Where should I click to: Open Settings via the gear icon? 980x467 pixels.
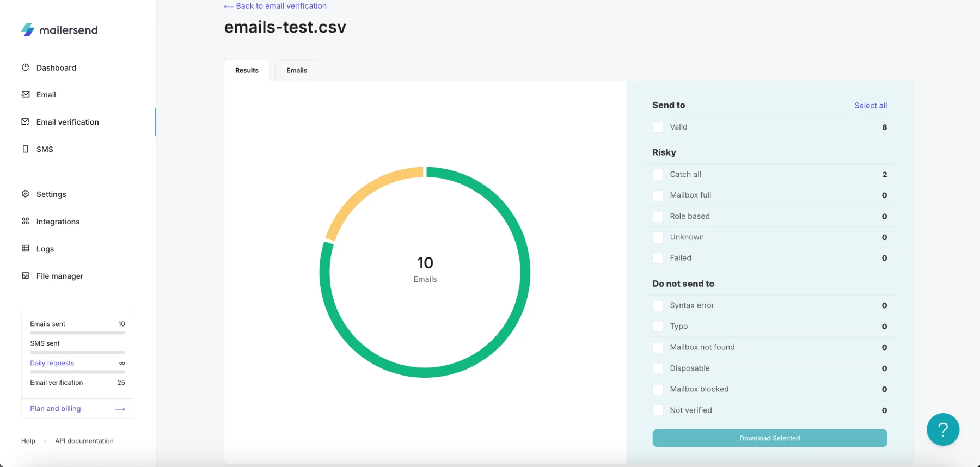click(x=26, y=194)
